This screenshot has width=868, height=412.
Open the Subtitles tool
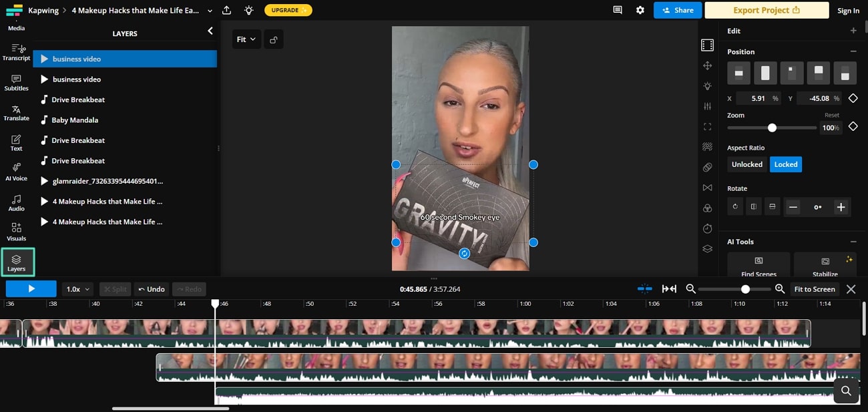tap(16, 83)
